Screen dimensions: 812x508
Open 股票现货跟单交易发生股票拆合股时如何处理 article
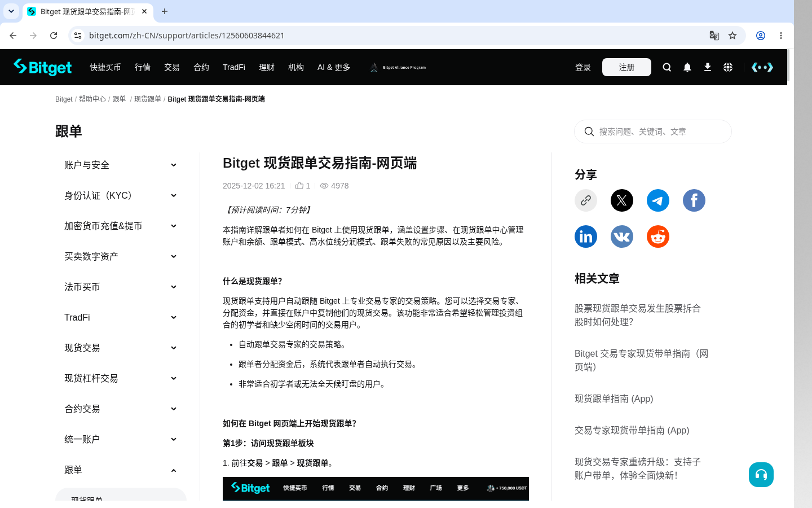coord(638,315)
